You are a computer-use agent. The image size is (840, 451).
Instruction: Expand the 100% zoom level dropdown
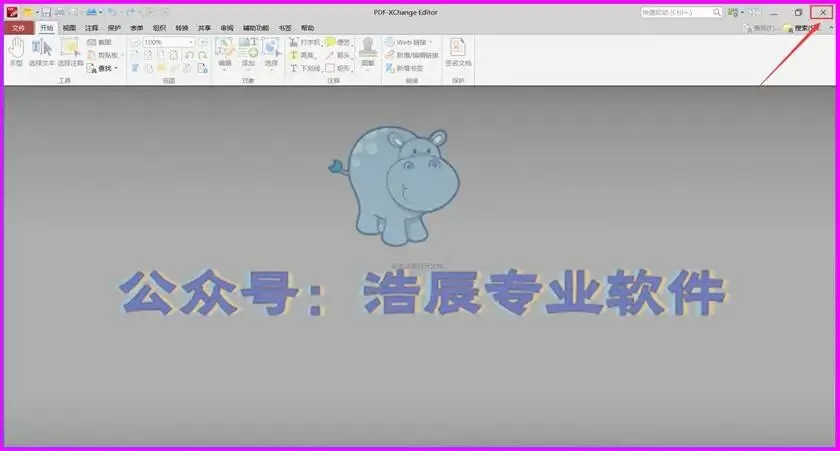coord(191,42)
